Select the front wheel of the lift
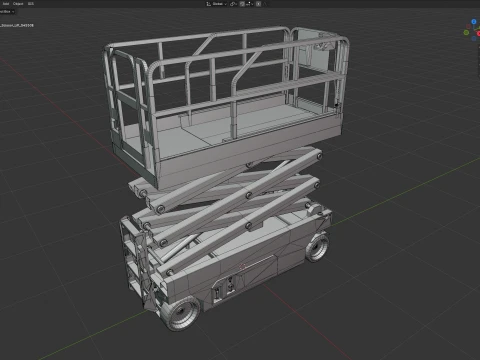The height and width of the screenshot is (360, 480). 182,313
